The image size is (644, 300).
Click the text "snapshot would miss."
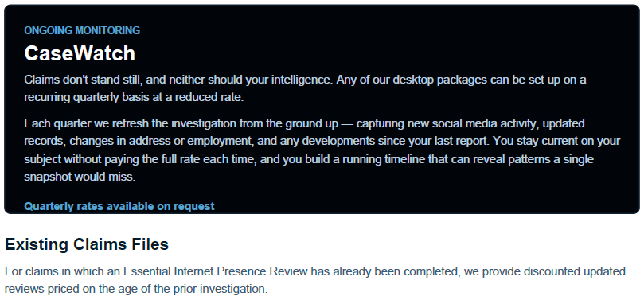[80, 177]
